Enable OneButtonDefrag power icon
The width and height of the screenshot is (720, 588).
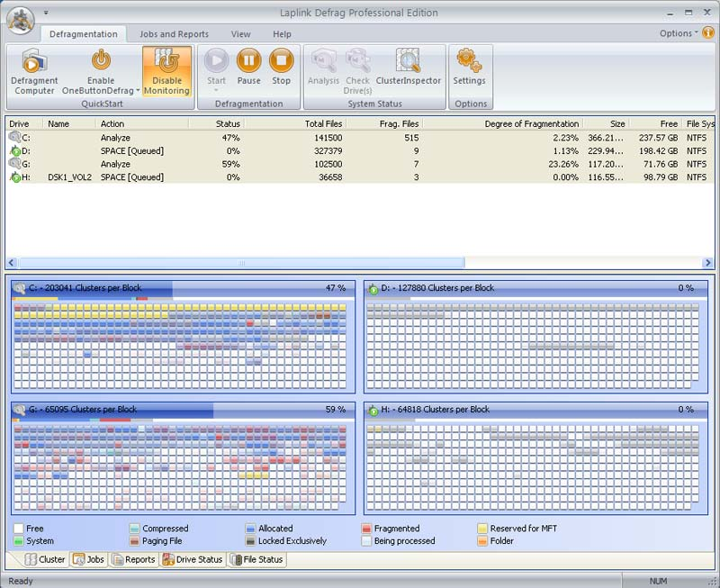[x=101, y=60]
